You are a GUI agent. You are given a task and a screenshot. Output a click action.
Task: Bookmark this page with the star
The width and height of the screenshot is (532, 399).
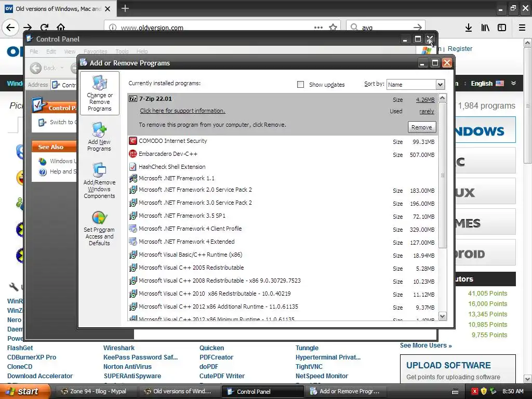pos(333,28)
